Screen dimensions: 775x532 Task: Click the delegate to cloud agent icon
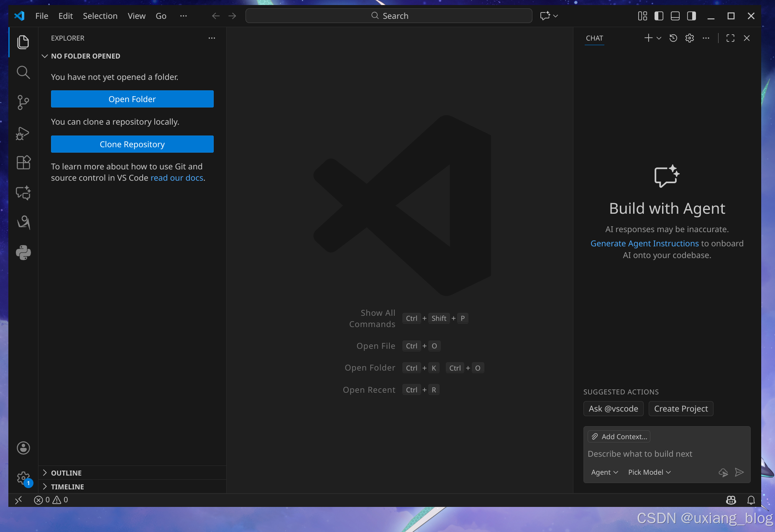click(x=723, y=472)
